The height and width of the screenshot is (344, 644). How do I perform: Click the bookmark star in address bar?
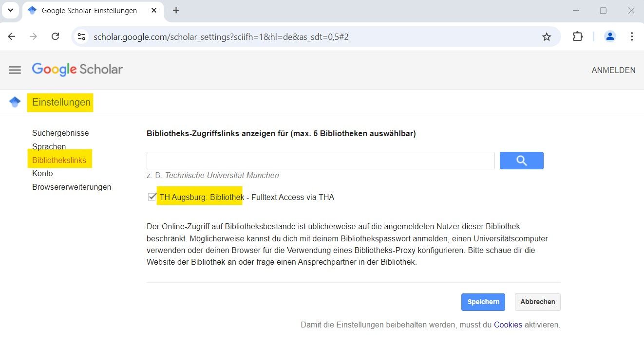click(x=547, y=36)
